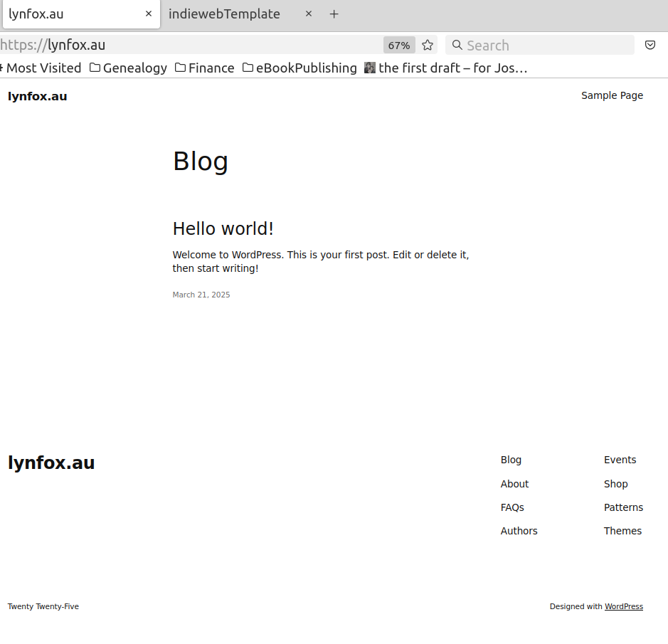
Task: Open a new tab with the plus icon
Action: tap(334, 14)
